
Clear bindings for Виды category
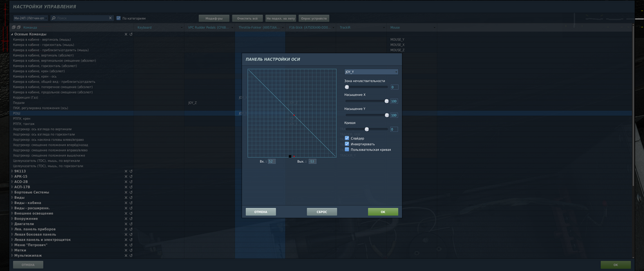click(x=126, y=198)
